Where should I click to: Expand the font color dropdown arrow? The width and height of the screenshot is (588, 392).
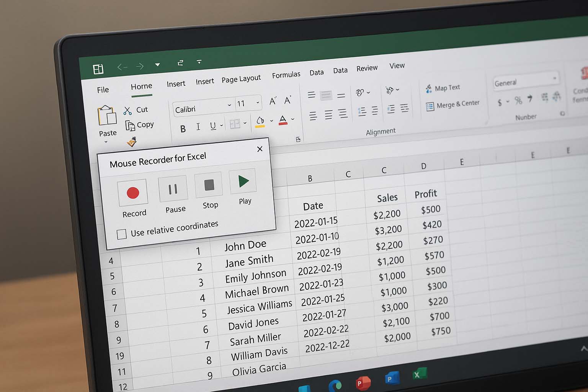[292, 119]
